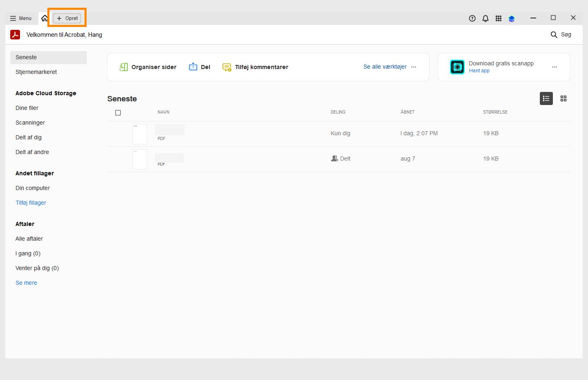Viewport: 588px width, 380px height.
Task: Tick the select-all files checkbox
Action: [x=118, y=113]
